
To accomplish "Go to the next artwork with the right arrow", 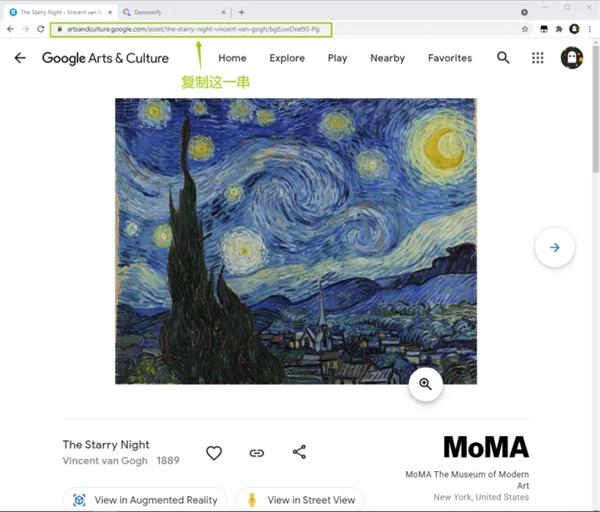I will tap(554, 247).
